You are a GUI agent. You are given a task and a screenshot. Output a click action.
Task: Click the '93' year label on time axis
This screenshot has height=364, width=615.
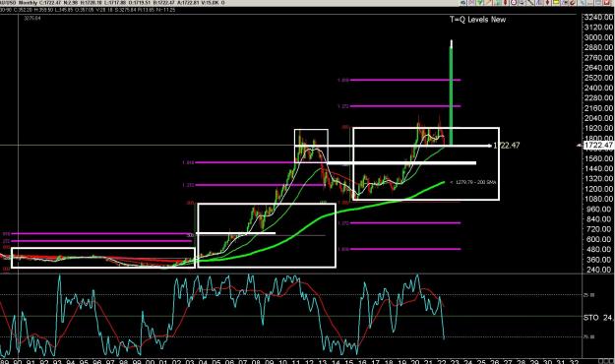click(x=57, y=361)
